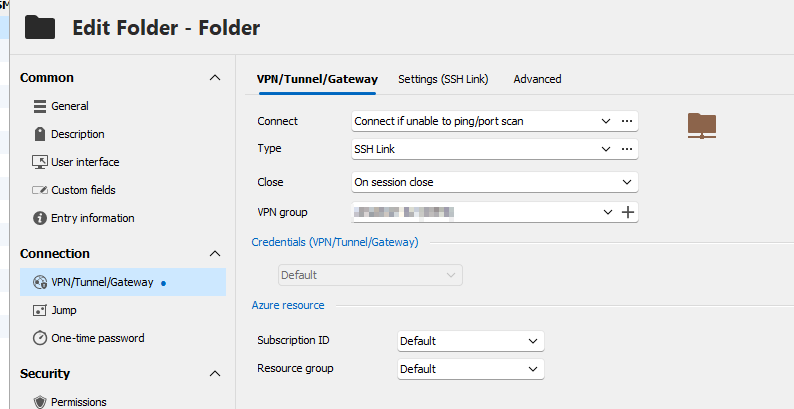Click the One-time password timer icon
The image size is (794, 409).
40,338
